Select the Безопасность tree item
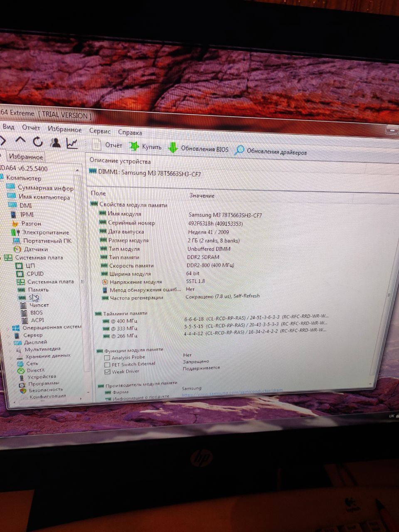 [41, 389]
